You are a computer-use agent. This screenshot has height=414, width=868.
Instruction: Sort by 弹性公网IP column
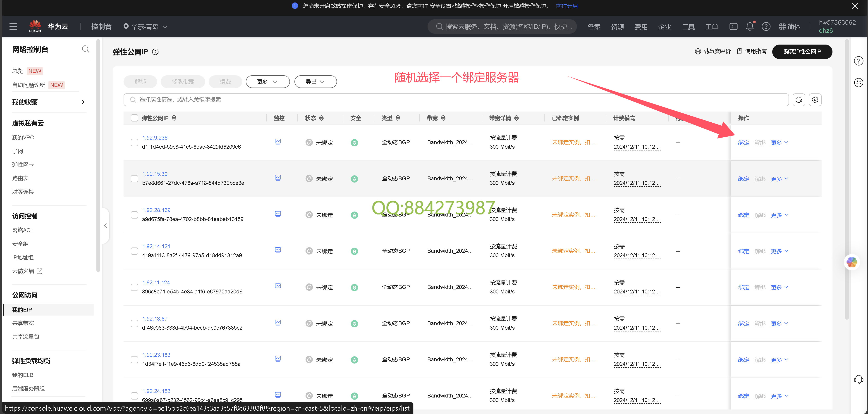174,118
